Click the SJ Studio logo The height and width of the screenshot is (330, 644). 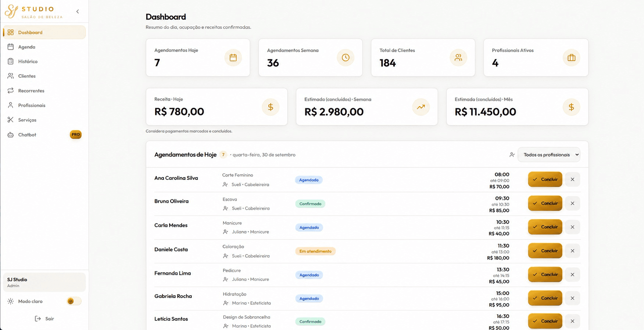point(33,11)
